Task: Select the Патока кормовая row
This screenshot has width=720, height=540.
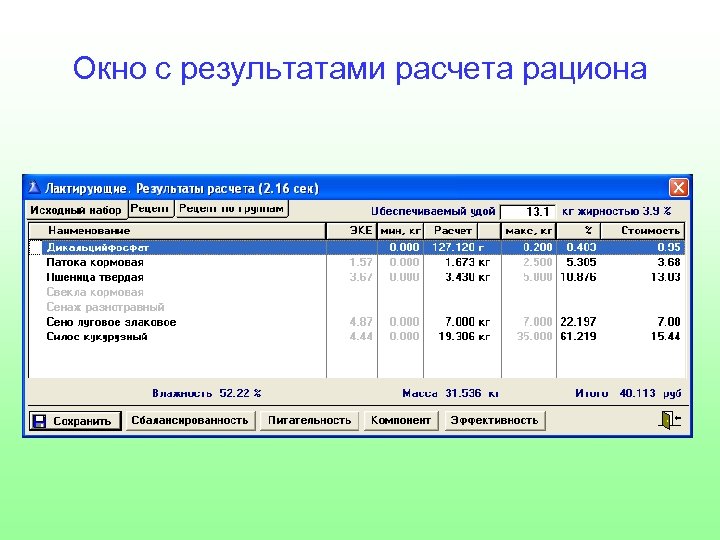Action: [356, 262]
